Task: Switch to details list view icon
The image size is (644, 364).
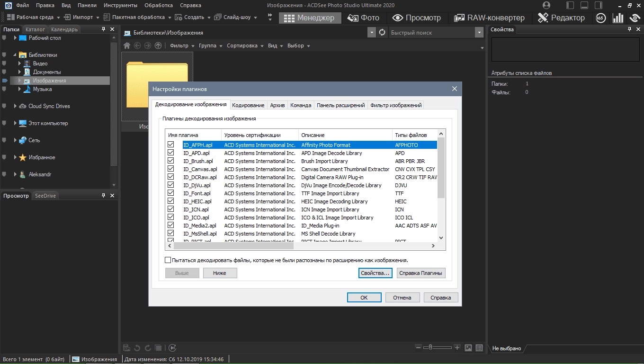Action: pyautogui.click(x=480, y=348)
